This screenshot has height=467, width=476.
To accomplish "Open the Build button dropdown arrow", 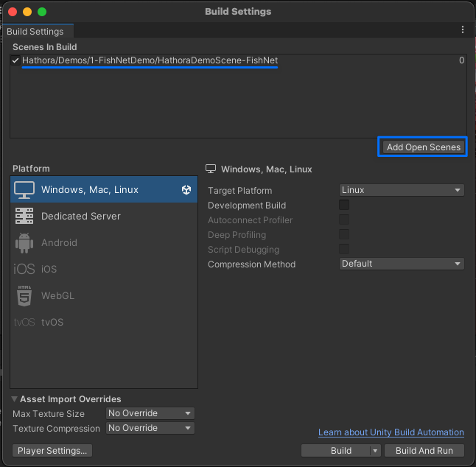I will [x=375, y=451].
